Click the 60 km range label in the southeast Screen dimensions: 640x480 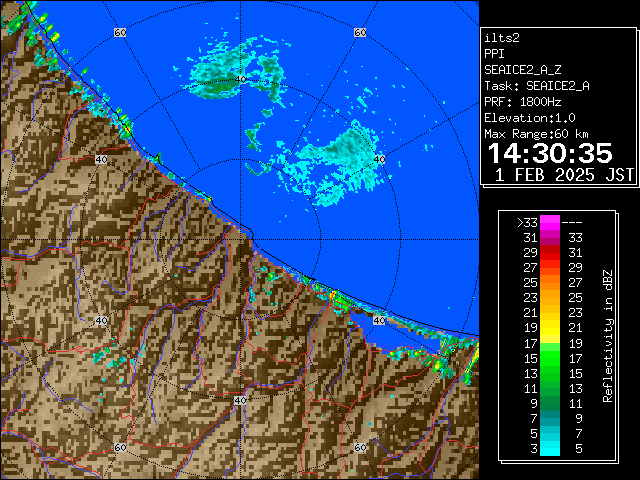(x=360, y=447)
